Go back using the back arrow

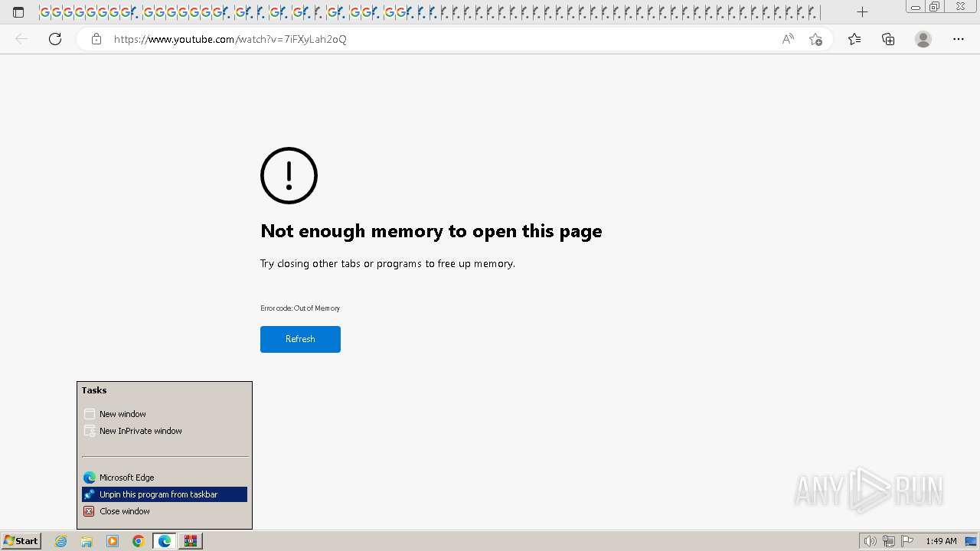(21, 39)
